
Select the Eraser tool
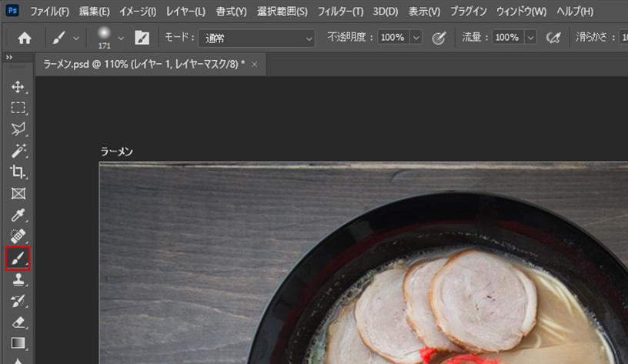point(18,322)
